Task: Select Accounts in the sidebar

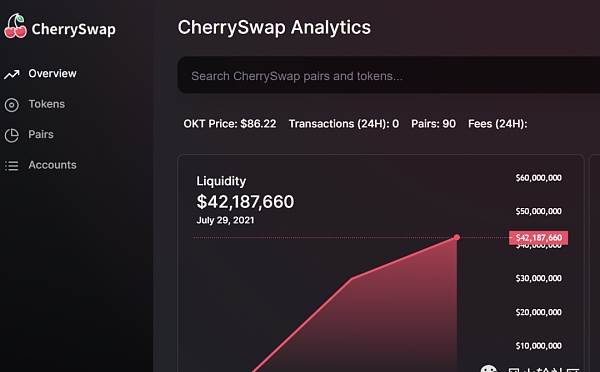Action: tap(52, 165)
